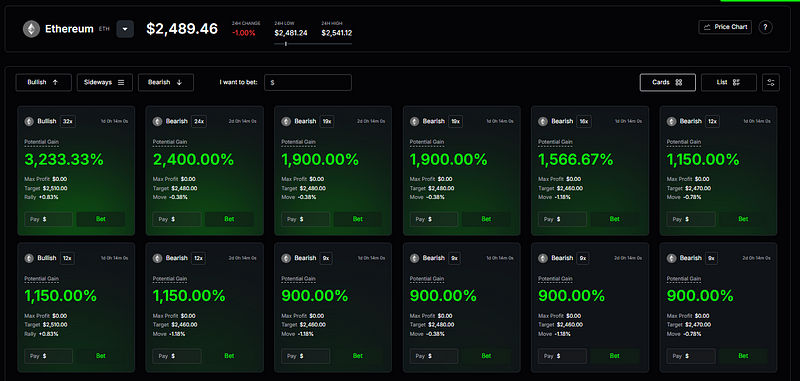Click Bet on the 2,400.00% Bearish card
This screenshot has height=381, width=800.
point(230,219)
